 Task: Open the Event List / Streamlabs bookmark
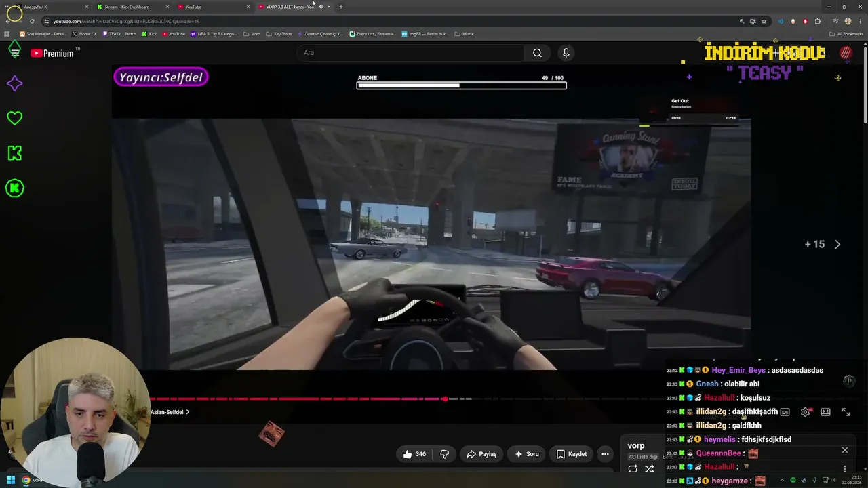pyautogui.click(x=372, y=34)
